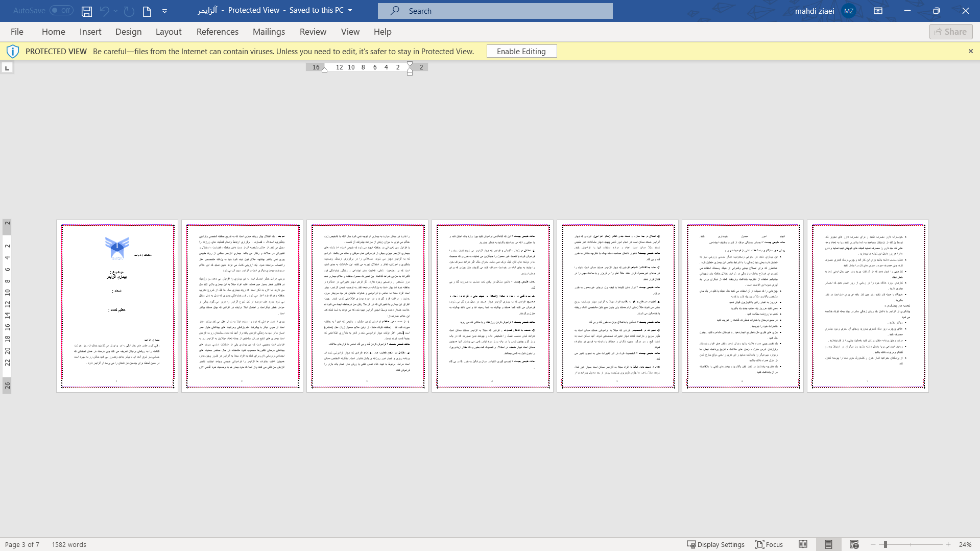This screenshot has height=551, width=980.
Task: Select the second page in document view
Action: pyautogui.click(x=242, y=306)
